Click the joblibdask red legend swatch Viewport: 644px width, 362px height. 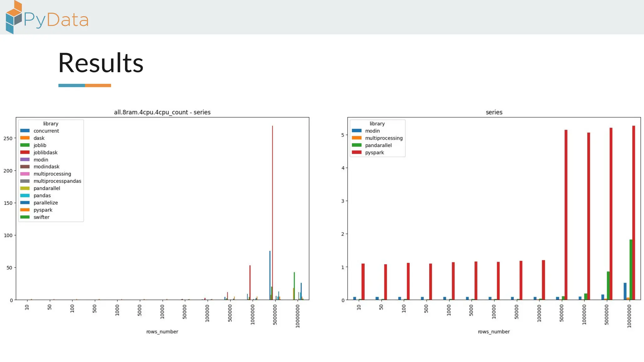point(25,152)
